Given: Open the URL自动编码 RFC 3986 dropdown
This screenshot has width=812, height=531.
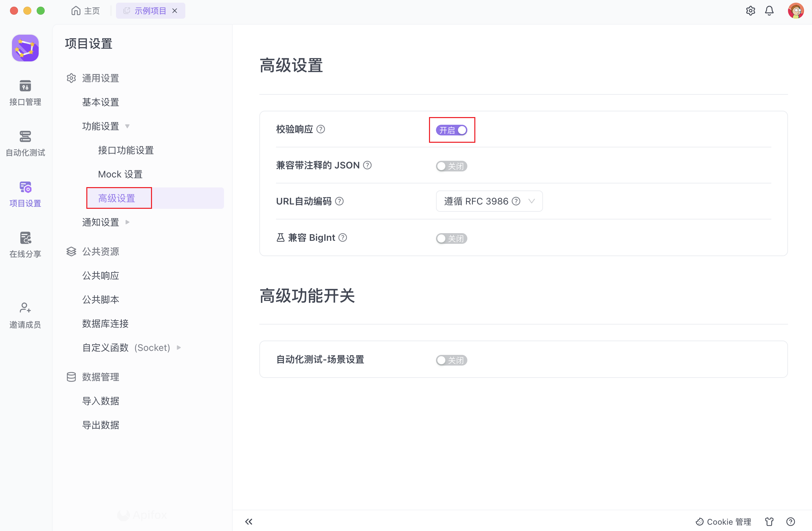Looking at the screenshot, I should coord(489,201).
